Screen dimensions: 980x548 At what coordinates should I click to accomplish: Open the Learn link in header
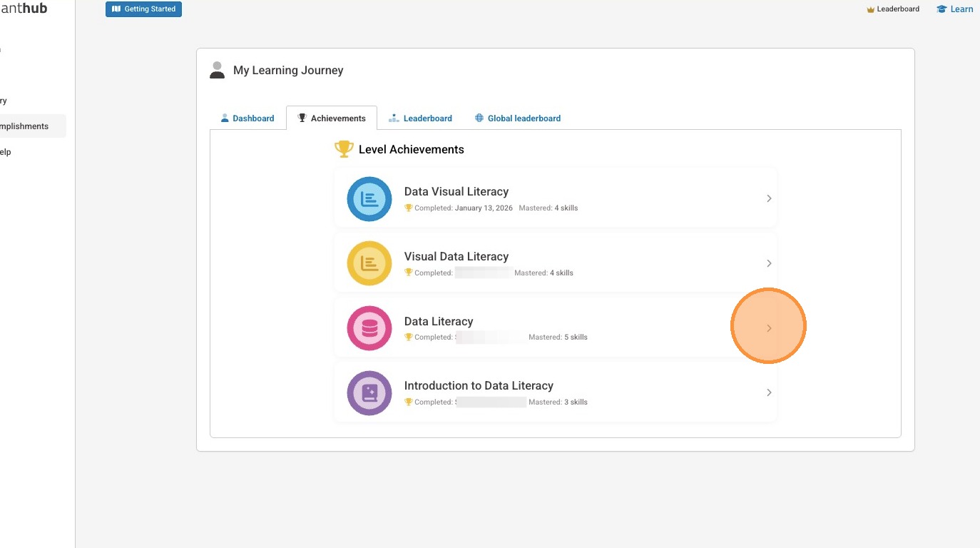click(x=961, y=9)
